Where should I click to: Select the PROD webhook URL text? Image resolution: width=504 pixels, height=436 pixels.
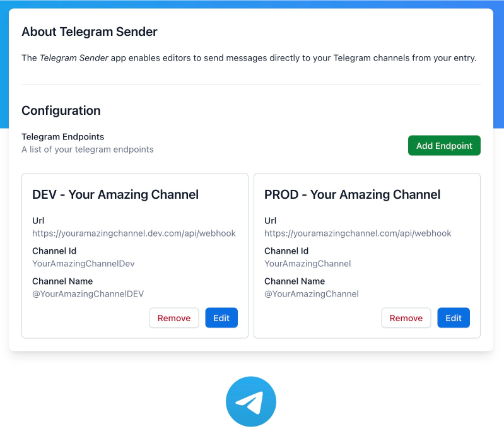click(358, 233)
